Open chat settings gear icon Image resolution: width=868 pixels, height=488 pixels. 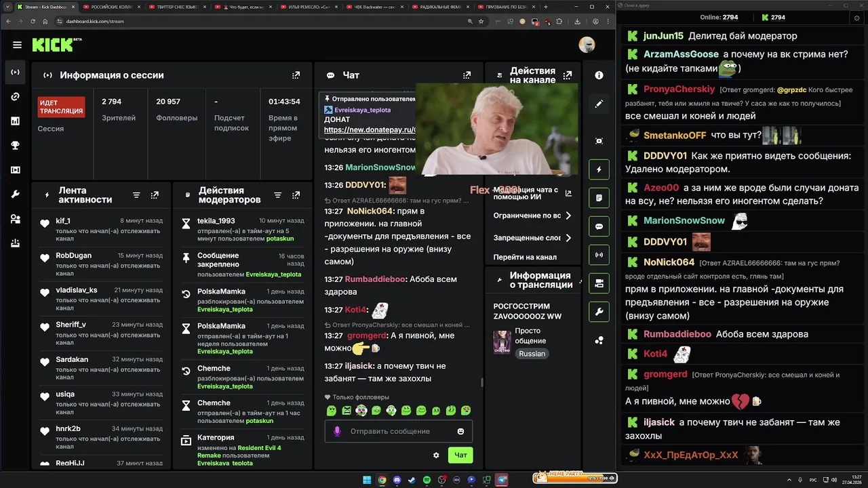pos(436,455)
